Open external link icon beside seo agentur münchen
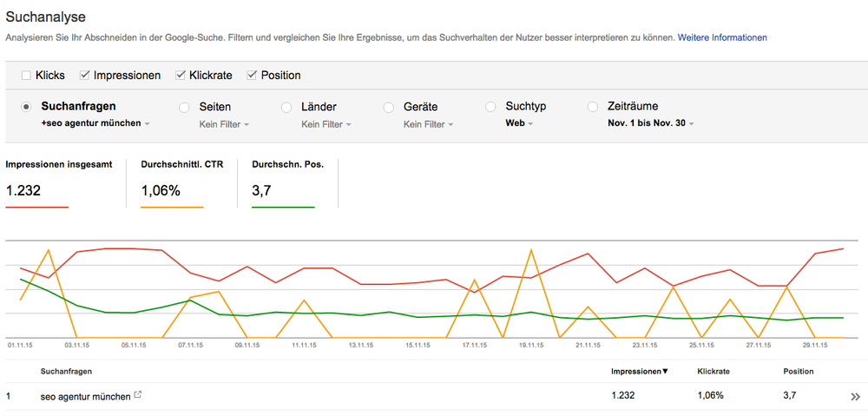868x416 pixels. [x=137, y=396]
